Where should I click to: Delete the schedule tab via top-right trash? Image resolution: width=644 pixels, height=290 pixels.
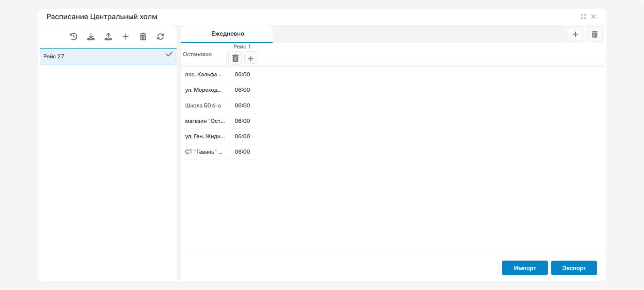[595, 34]
